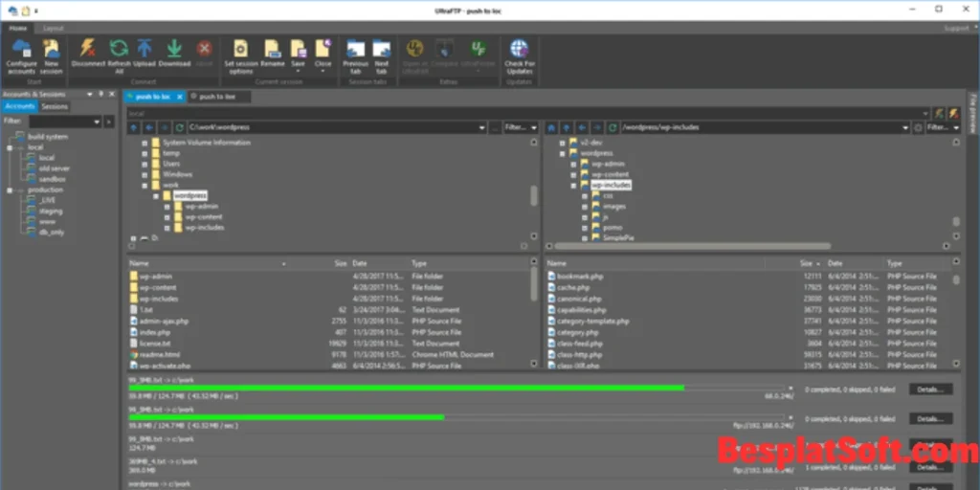The image size is (980, 490).
Task: Refresh the remote /wordpress/wp-includes listing
Action: coord(612,127)
